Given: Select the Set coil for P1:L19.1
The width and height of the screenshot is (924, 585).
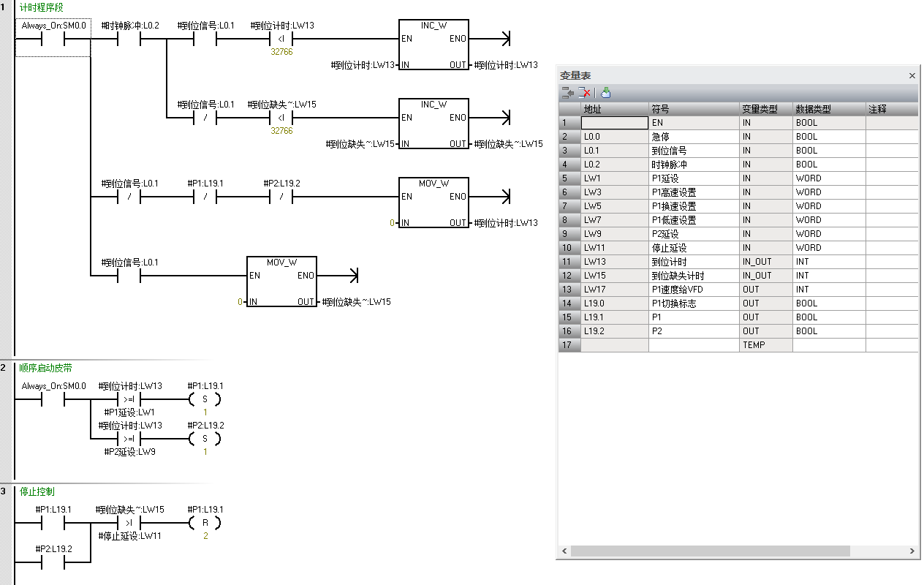Looking at the screenshot, I should 205,399.
